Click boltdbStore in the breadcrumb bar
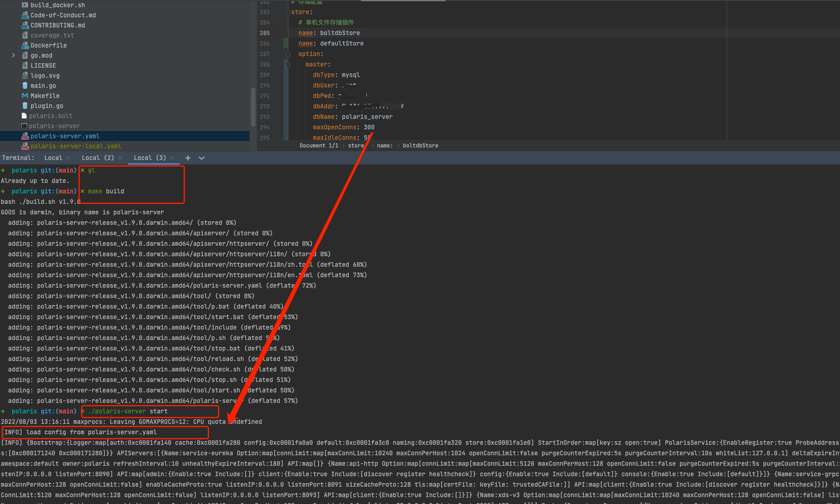Screen dimensions: 840x504 420,145
